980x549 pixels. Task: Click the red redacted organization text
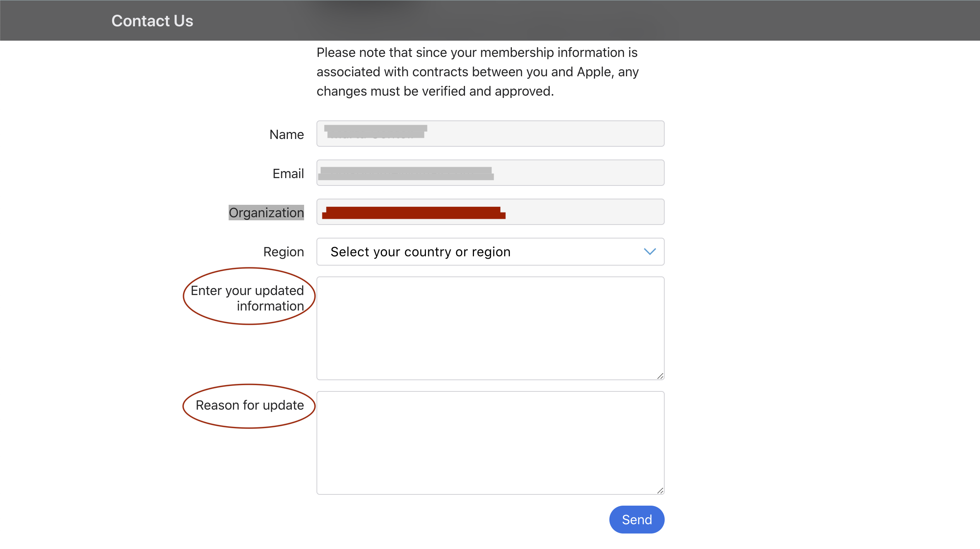point(413,213)
